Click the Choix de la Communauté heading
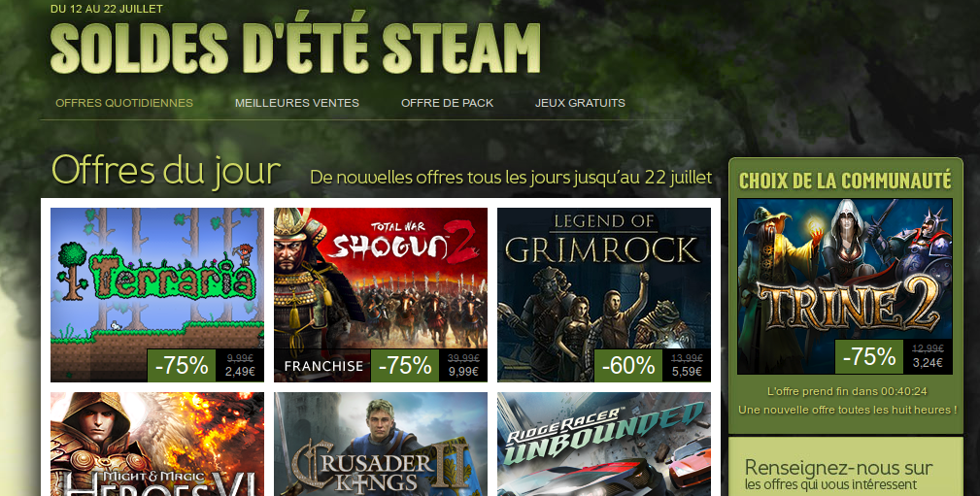Image resolution: width=980 pixels, height=496 pixels. (x=845, y=182)
